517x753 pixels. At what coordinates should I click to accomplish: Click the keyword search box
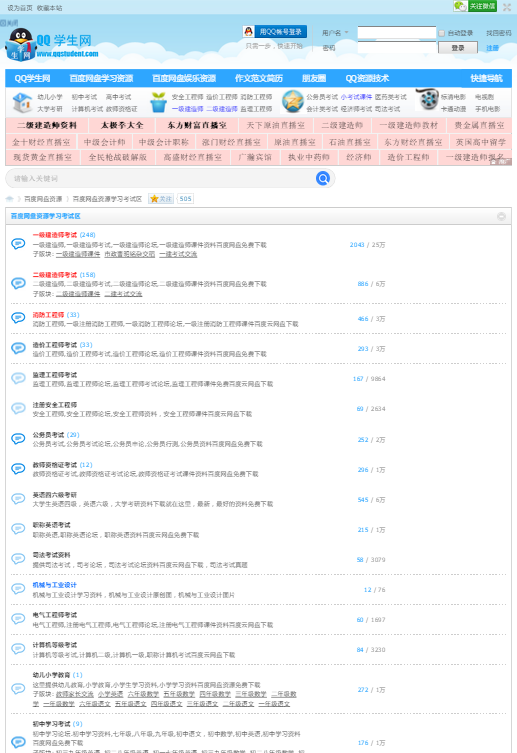[x=163, y=179]
